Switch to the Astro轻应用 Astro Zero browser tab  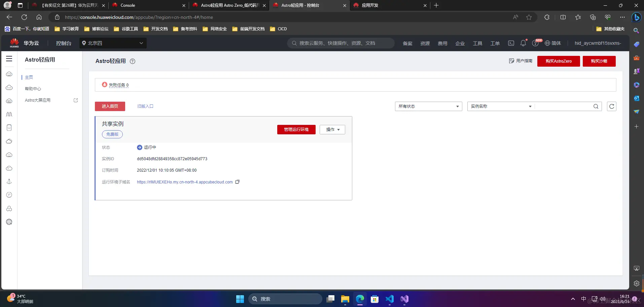point(229,5)
